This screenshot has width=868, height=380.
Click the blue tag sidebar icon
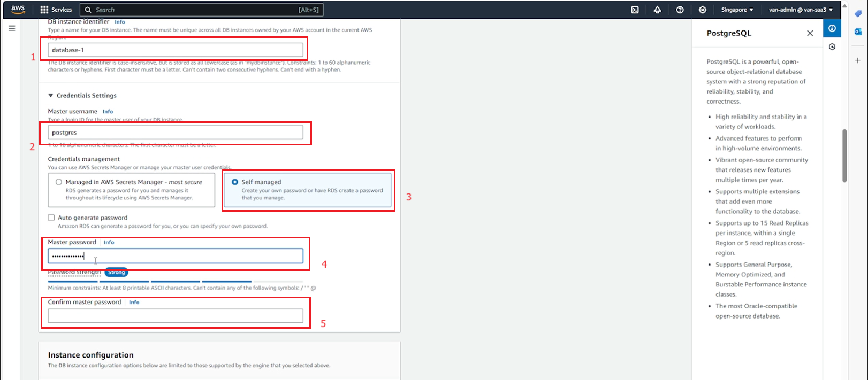coord(858,13)
